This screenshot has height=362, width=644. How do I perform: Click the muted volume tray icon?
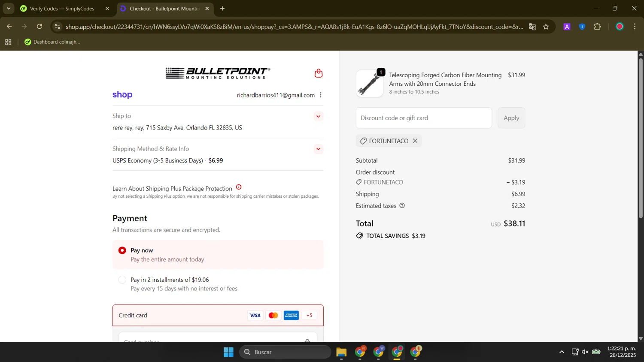[585, 352]
